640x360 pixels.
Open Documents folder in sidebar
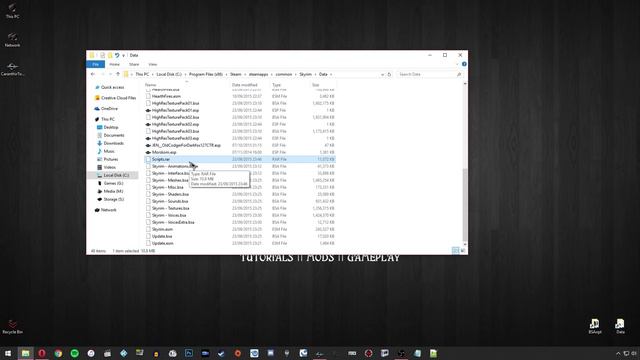[x=113, y=135]
